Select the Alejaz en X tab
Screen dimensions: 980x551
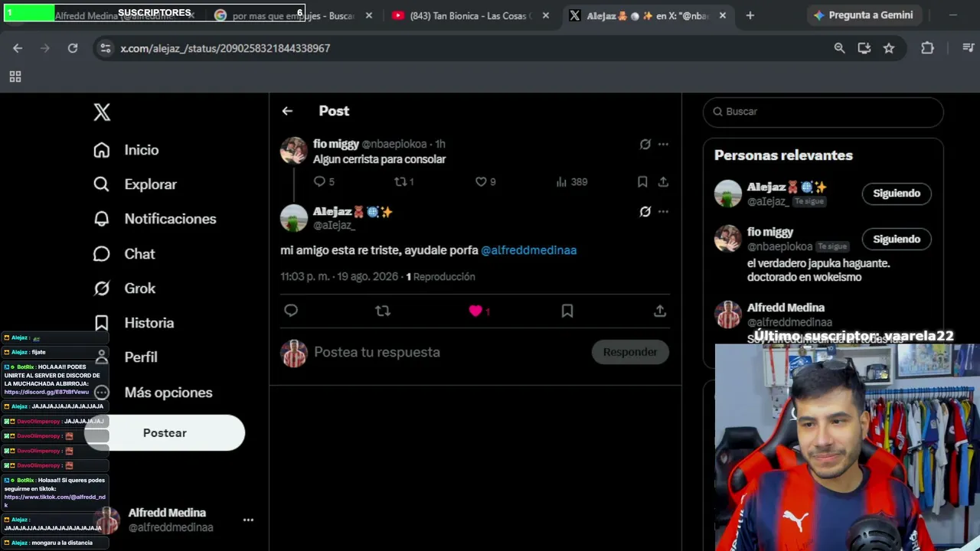pyautogui.click(x=648, y=15)
